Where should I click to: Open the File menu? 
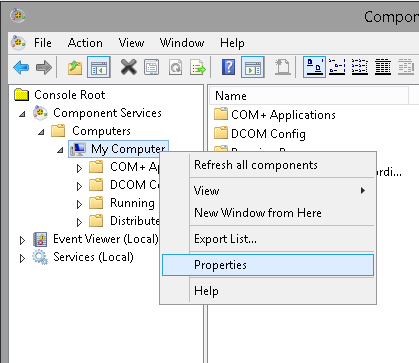pos(43,43)
